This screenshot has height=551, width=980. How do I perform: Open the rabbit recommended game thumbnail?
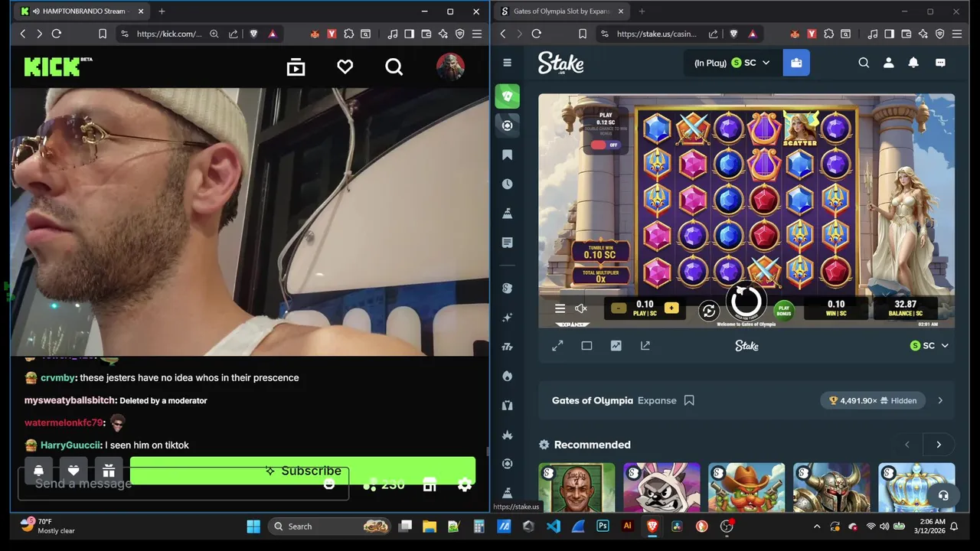661,487
